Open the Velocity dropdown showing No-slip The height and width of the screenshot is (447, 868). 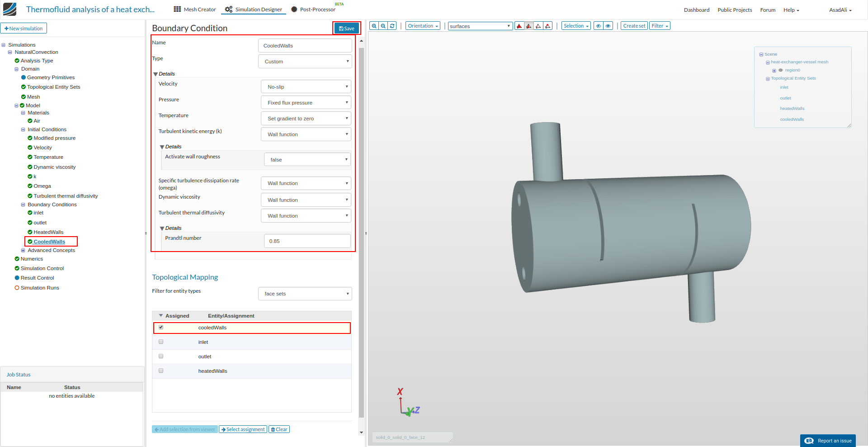pos(306,86)
